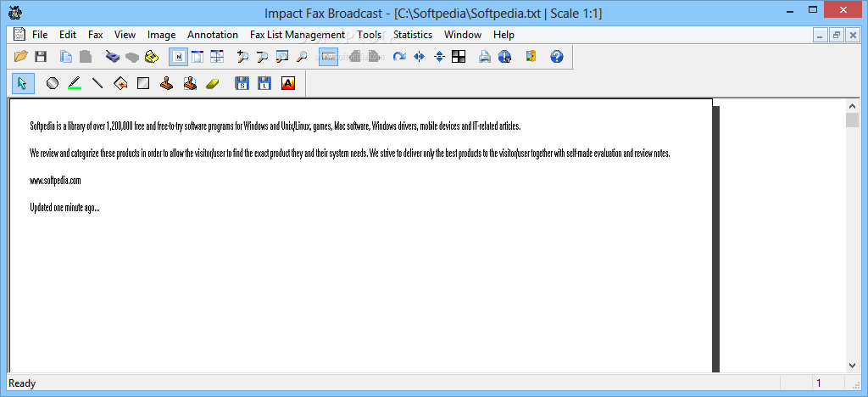Click page number '1' in status bar
Image resolution: width=868 pixels, height=397 pixels.
(819, 383)
